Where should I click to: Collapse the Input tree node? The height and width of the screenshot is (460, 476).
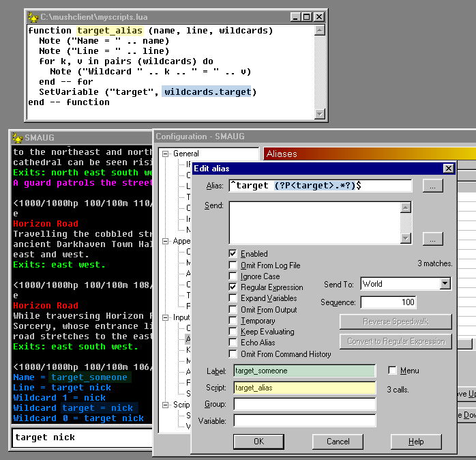point(165,317)
